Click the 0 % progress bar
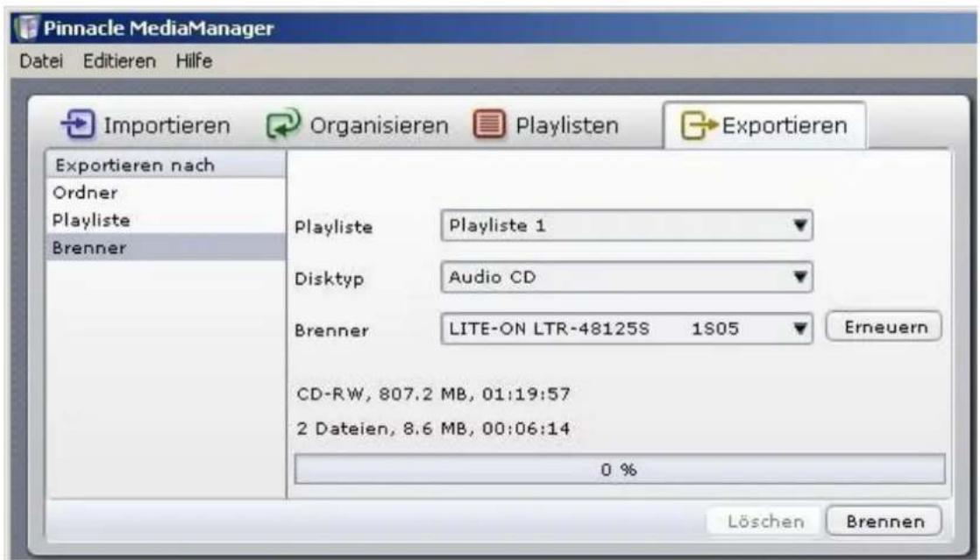This screenshot has height=560, width=980. coord(620,470)
